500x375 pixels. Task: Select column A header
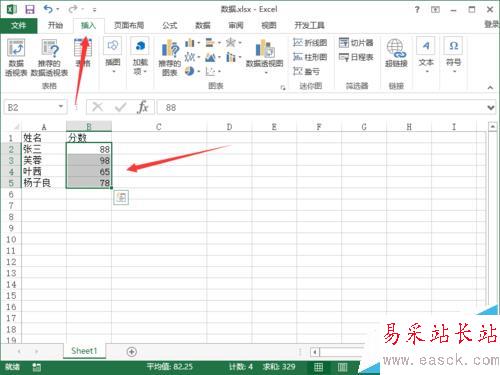[x=44, y=127]
